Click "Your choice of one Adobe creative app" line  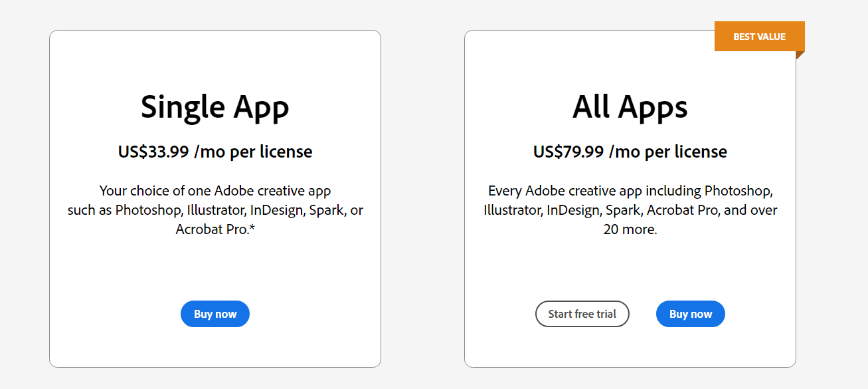tap(215, 191)
